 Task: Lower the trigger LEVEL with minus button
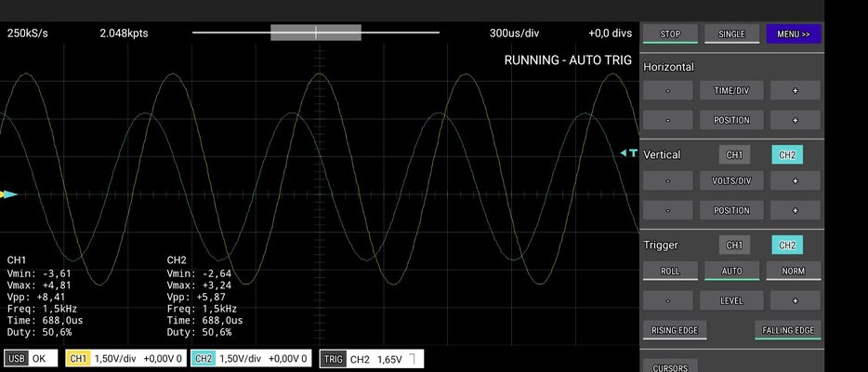667,300
